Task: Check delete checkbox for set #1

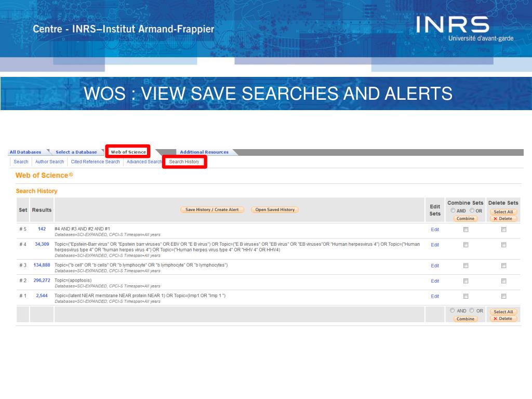Action: (x=504, y=297)
